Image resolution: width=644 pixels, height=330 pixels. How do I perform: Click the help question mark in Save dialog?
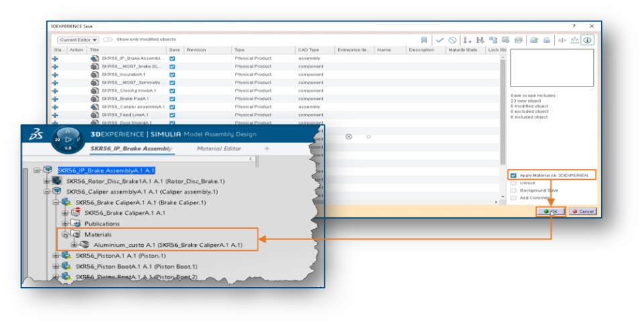[x=574, y=26]
